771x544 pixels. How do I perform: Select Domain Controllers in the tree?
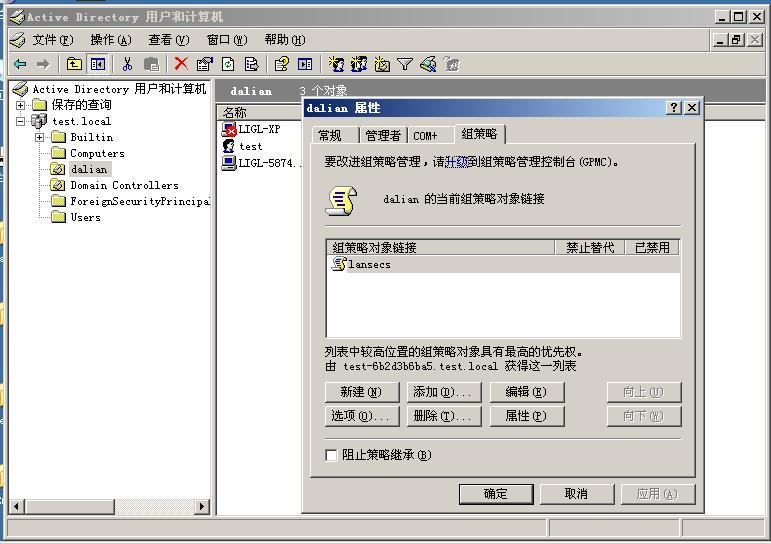pos(124,185)
